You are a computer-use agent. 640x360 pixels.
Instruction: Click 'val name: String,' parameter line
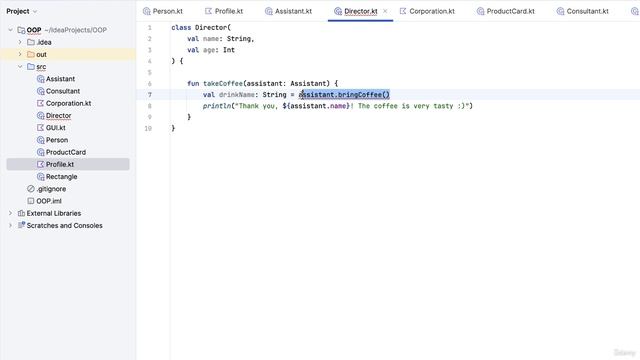[220, 39]
